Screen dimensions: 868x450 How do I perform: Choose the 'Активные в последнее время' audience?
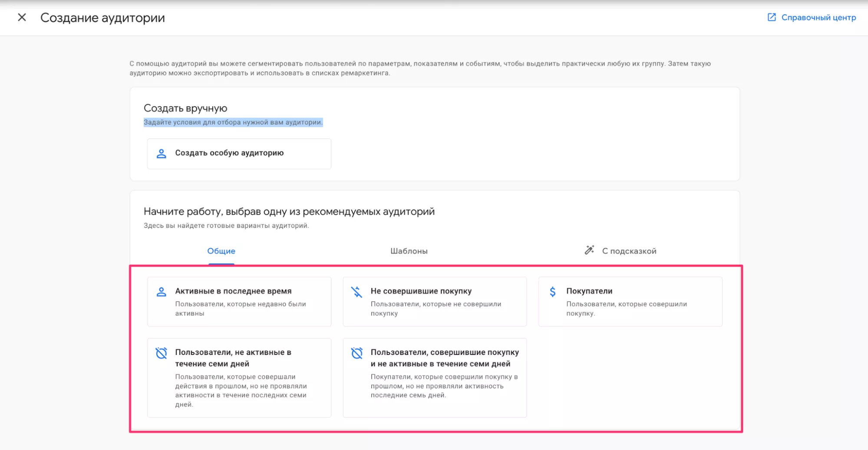tap(239, 301)
